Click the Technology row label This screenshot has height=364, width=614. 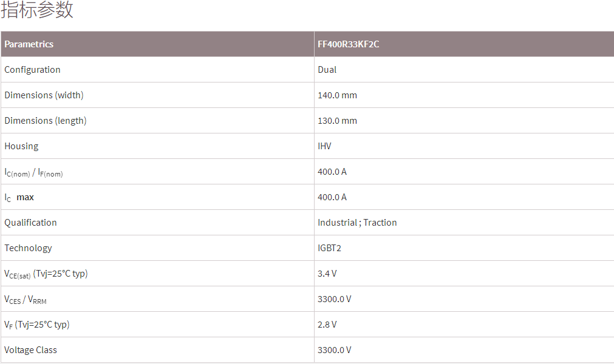[28, 248]
